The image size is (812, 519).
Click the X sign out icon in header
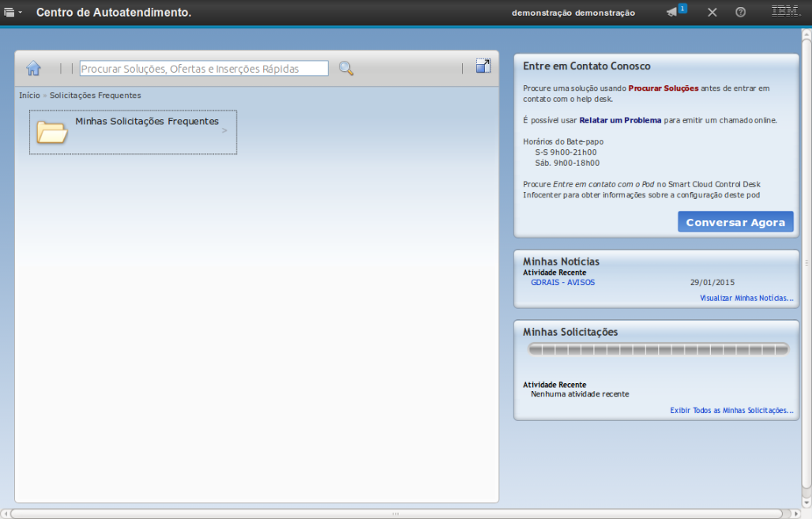coord(712,12)
